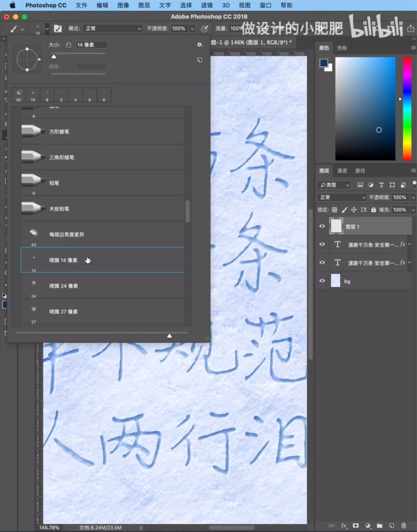This screenshot has height=532, width=417.
Task: Lock image pixels brush icon
Action: (344, 210)
